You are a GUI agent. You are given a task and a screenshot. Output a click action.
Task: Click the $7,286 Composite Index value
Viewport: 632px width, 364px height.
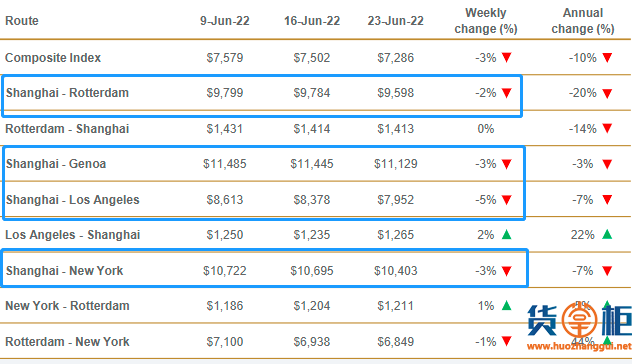tap(395, 58)
